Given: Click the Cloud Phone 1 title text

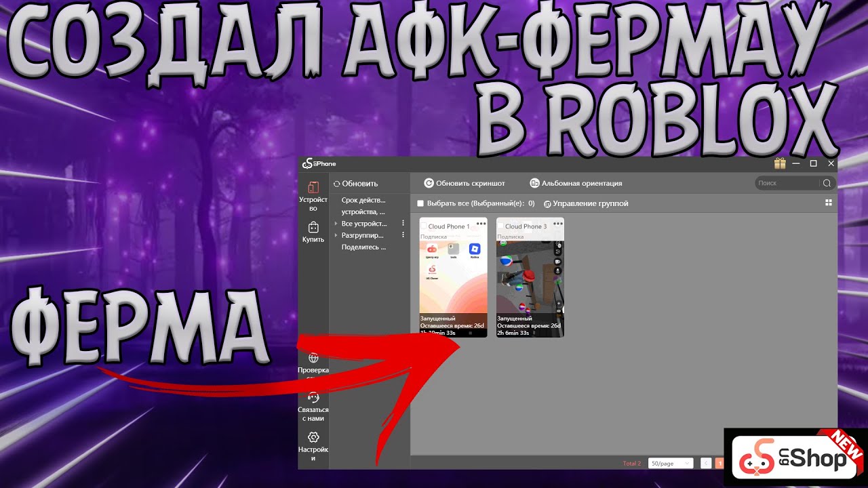Looking at the screenshot, I should click(449, 226).
